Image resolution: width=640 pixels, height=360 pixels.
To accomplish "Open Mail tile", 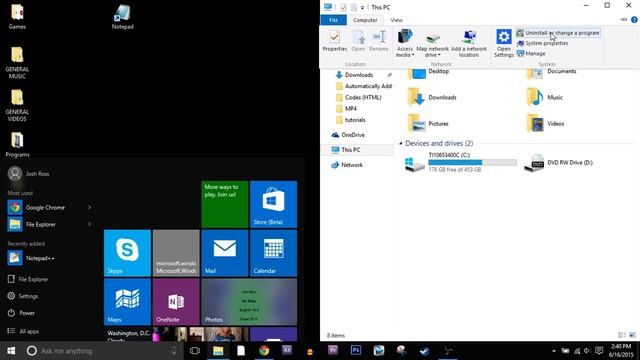I will click(224, 253).
